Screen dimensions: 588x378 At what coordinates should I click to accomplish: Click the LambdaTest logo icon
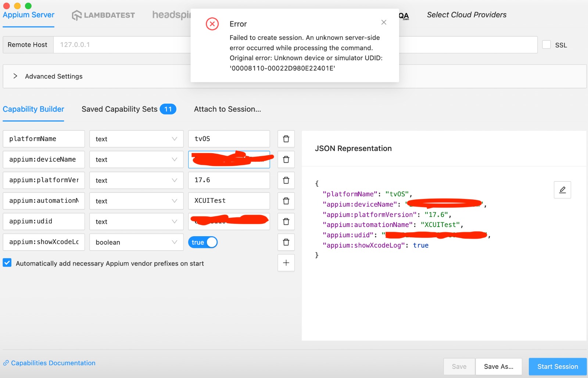76,15
